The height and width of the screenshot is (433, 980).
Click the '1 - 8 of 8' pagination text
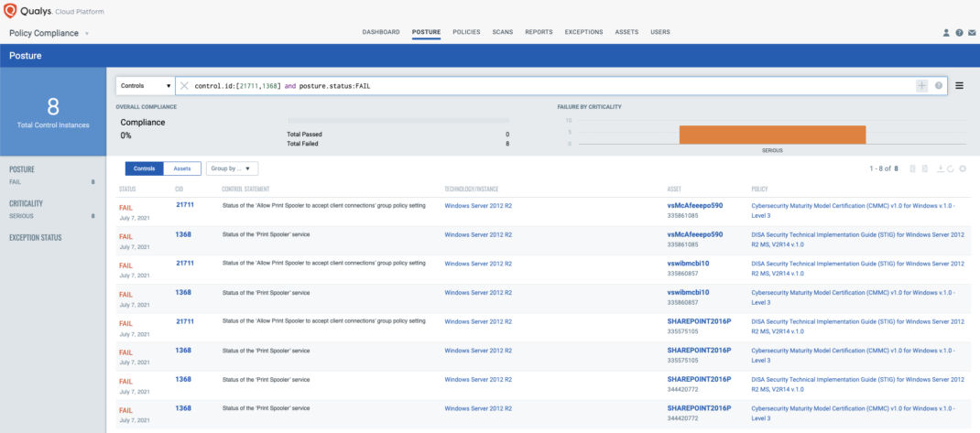(x=884, y=168)
